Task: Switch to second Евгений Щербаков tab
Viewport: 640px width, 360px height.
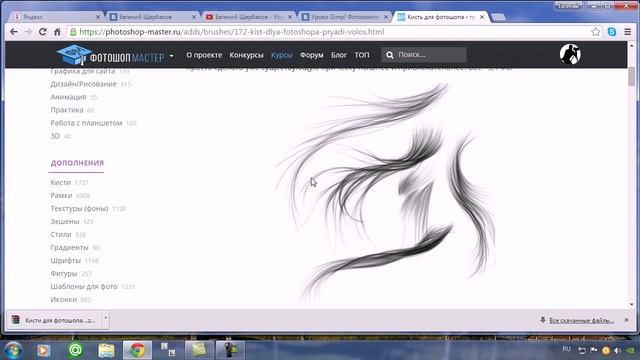Action: click(x=153, y=17)
